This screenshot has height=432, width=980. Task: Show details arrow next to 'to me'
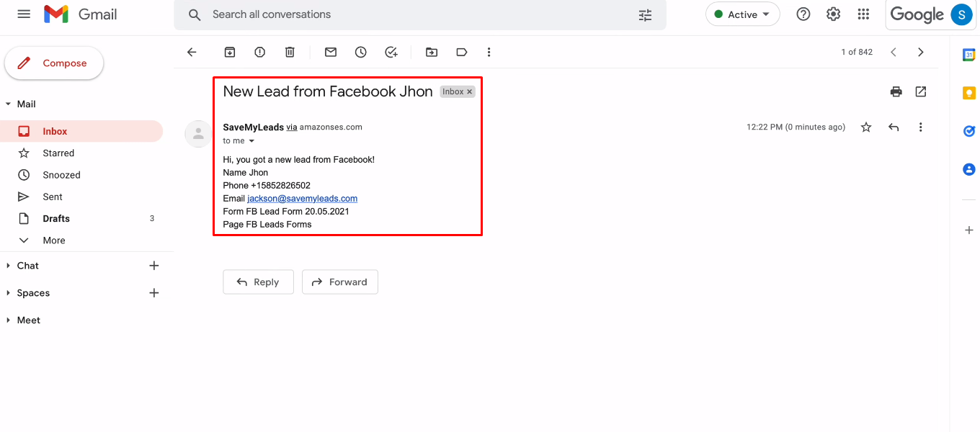click(251, 141)
